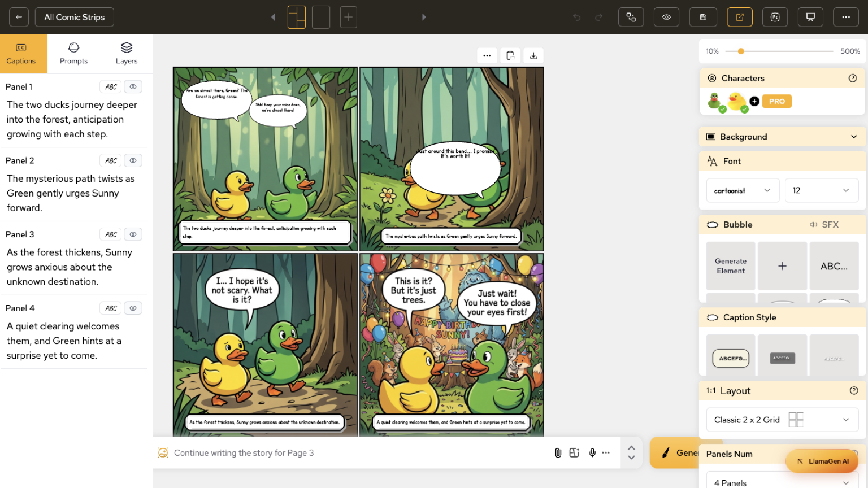Screen dimensions: 868x488
Task: Attach a file to the story prompt
Action: click(x=558, y=452)
